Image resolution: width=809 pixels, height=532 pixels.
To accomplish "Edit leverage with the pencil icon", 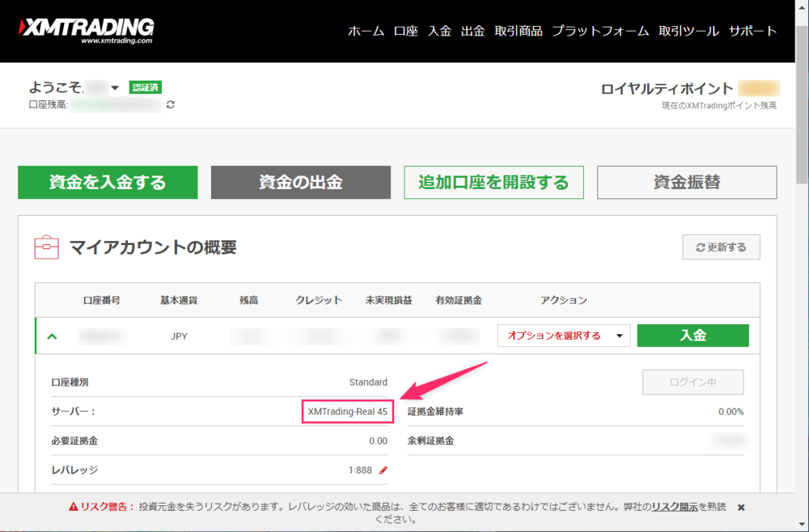I will pos(383,470).
